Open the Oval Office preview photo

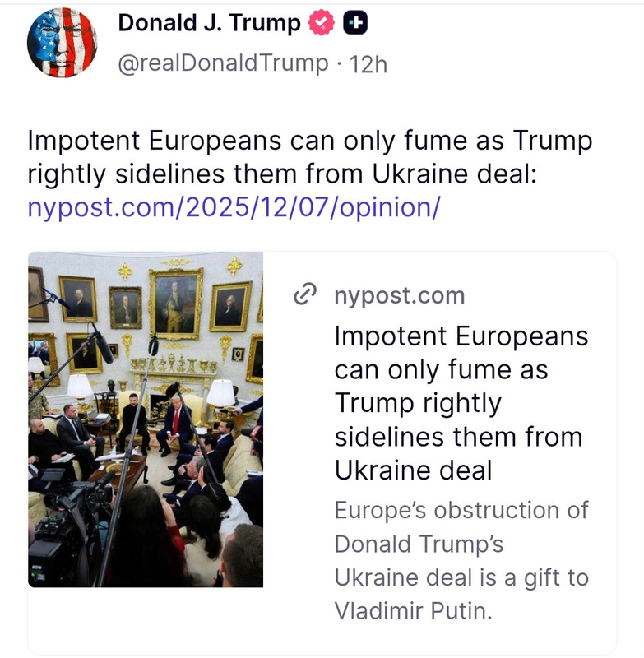(146, 419)
